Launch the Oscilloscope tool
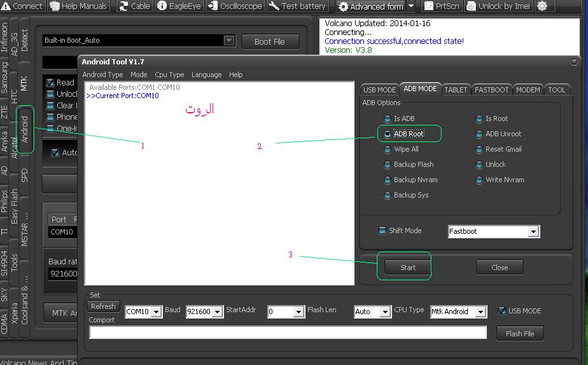The height and width of the screenshot is (365, 588). pyautogui.click(x=235, y=6)
